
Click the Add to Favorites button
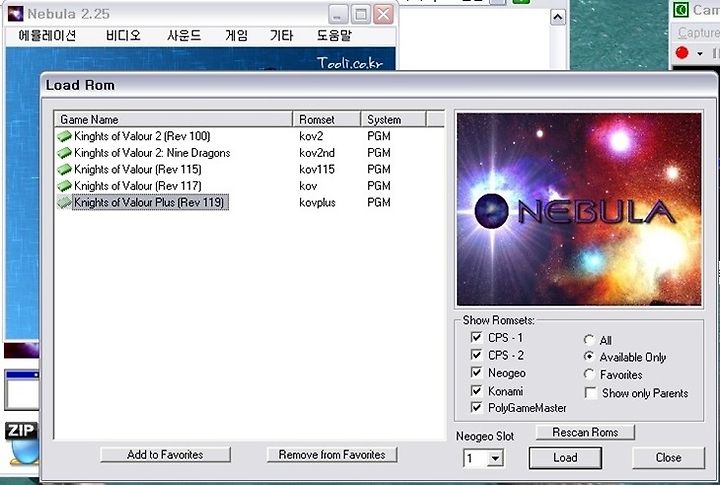(x=165, y=455)
